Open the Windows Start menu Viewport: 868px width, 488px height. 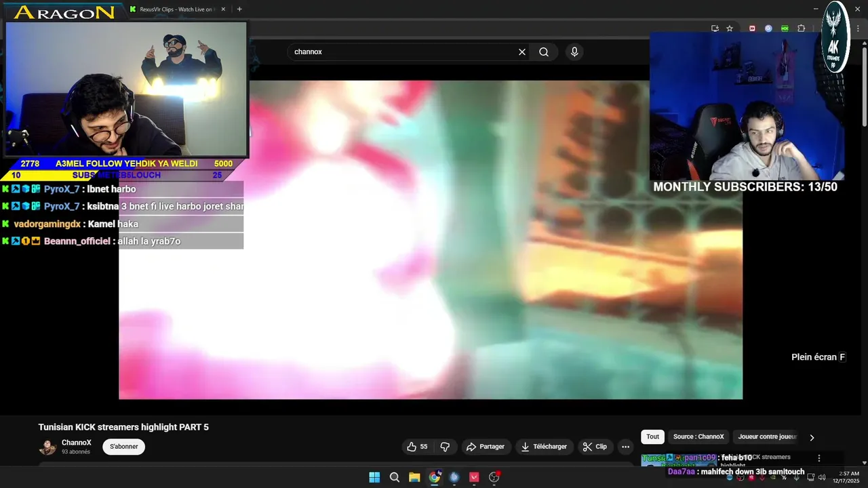click(374, 477)
